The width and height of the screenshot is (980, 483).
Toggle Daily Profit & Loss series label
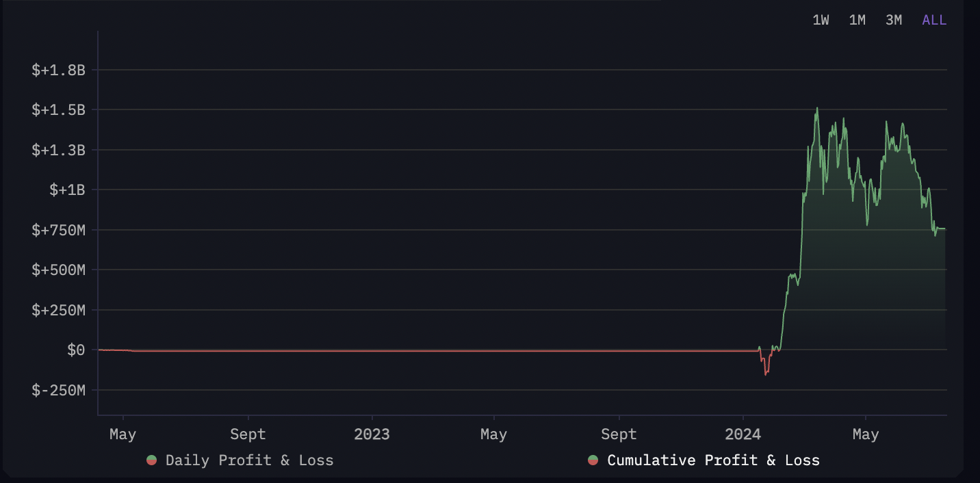click(249, 460)
